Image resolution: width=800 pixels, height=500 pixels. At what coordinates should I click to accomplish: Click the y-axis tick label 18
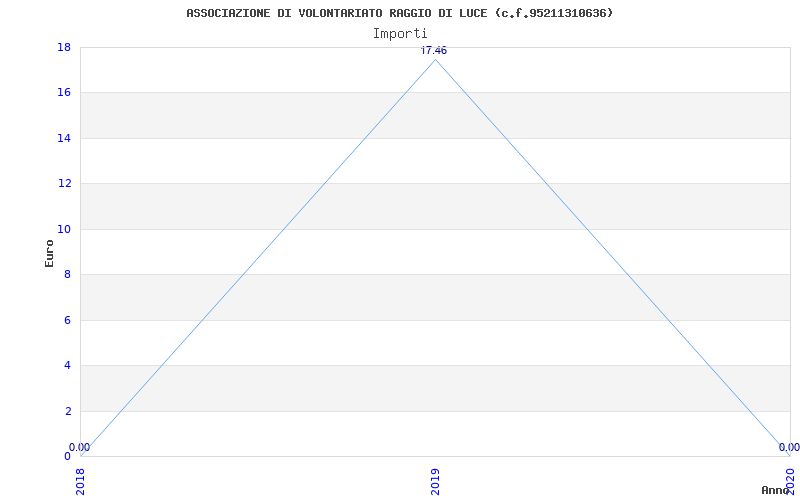point(64,47)
